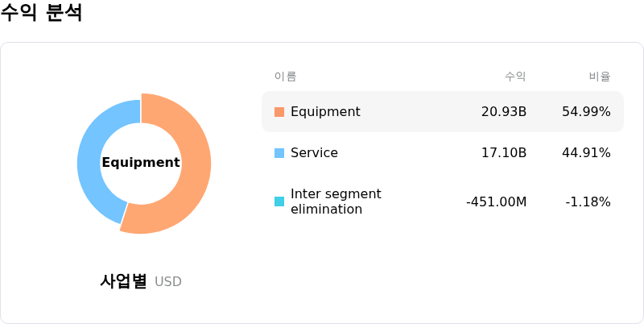
Task: Click the 54.99% ratio value
Action: coord(587,112)
